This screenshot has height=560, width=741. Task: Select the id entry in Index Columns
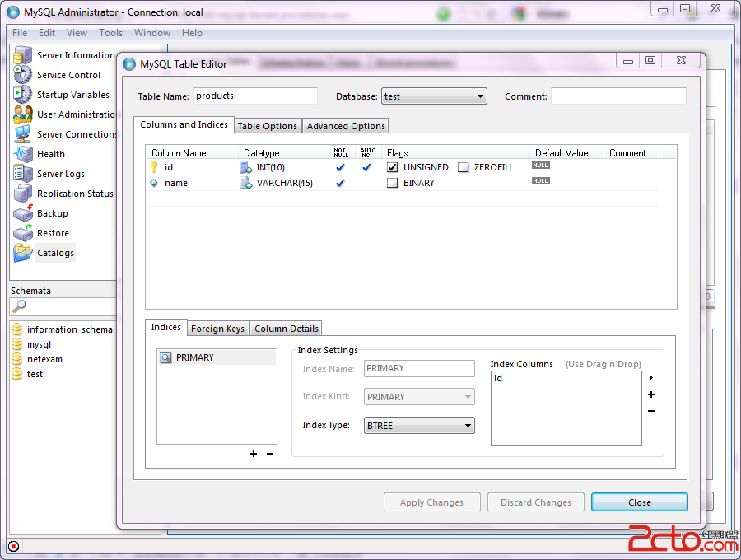(x=498, y=379)
